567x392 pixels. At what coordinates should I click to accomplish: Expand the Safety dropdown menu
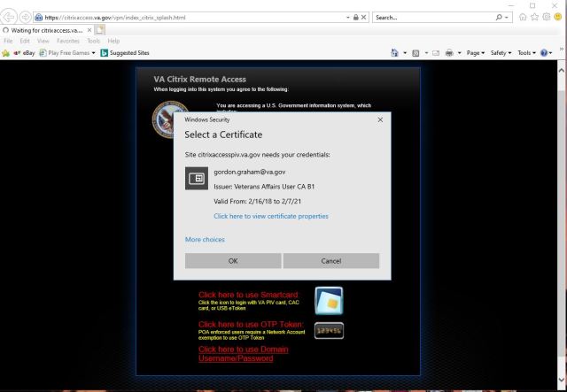point(501,53)
